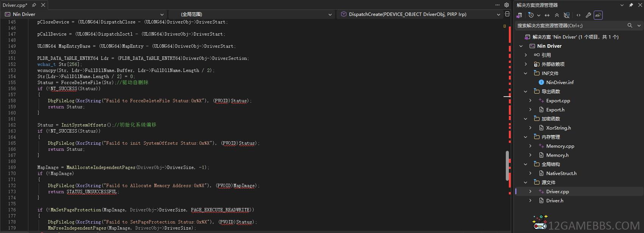Click the view code angle brackets icon

[578, 15]
